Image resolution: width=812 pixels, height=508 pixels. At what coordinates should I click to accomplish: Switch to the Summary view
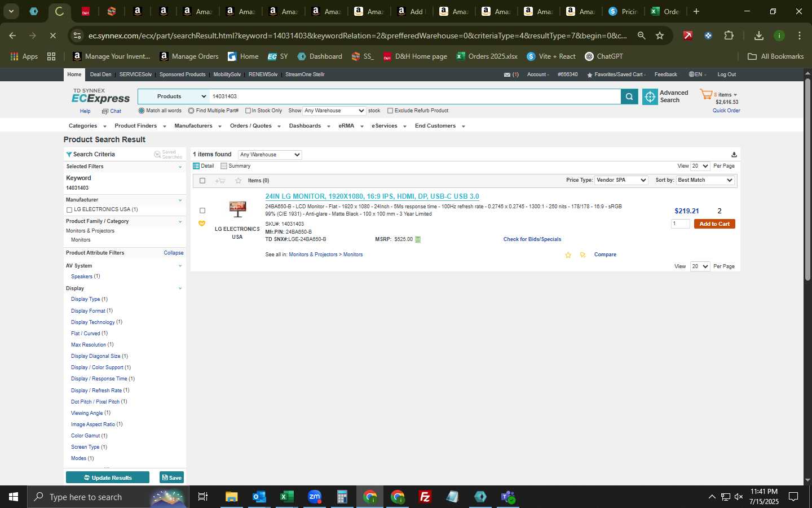click(x=236, y=166)
